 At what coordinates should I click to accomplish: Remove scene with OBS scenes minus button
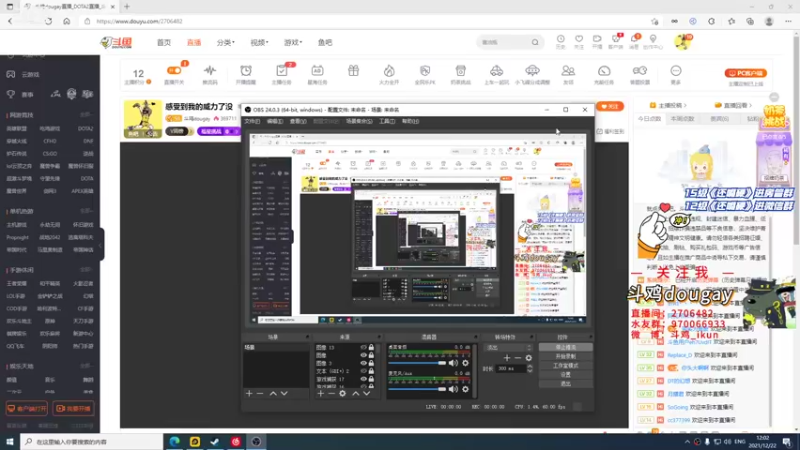(x=260, y=393)
